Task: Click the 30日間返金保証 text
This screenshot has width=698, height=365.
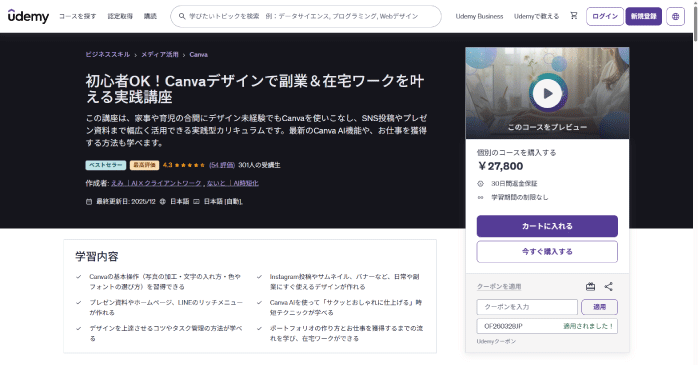Action: coord(514,183)
